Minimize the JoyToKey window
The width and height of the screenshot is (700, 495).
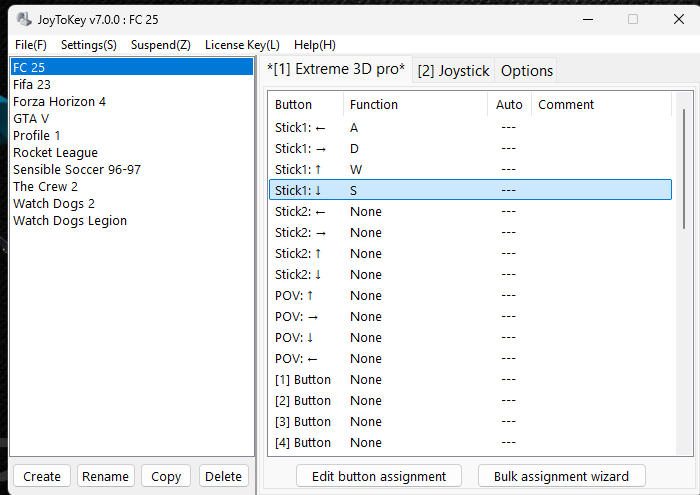[x=588, y=19]
